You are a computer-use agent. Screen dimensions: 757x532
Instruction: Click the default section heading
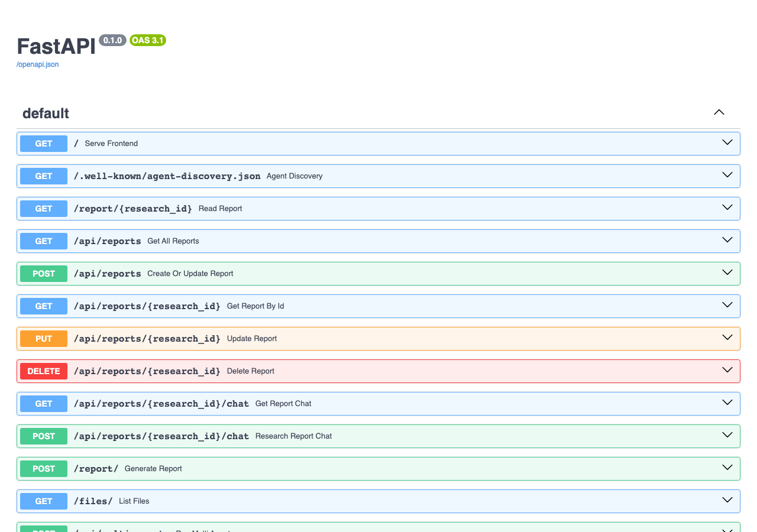(46, 113)
